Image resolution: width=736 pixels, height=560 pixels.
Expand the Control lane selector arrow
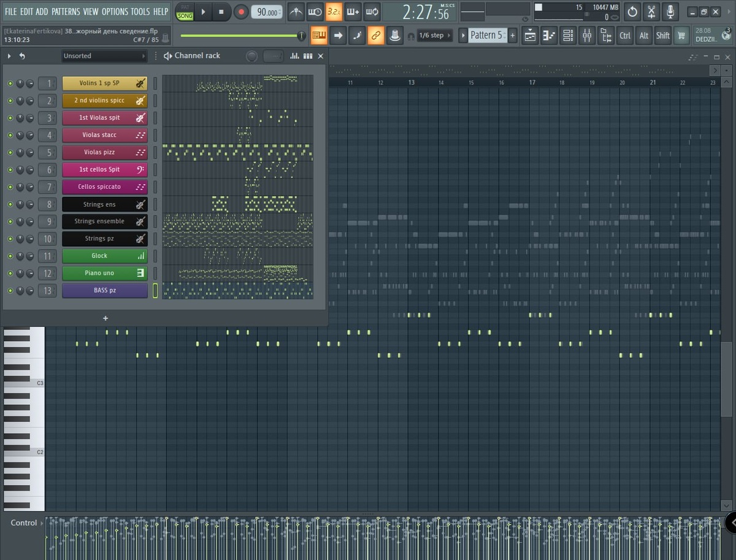42,523
